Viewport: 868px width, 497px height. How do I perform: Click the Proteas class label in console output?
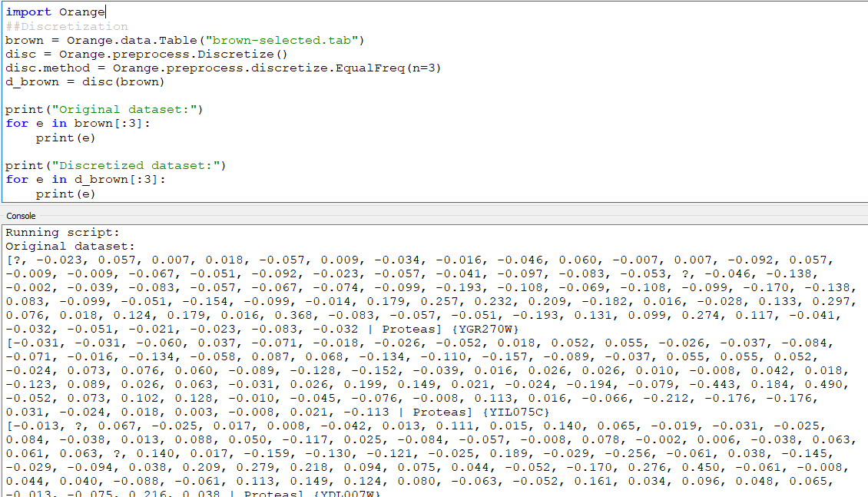(409, 329)
